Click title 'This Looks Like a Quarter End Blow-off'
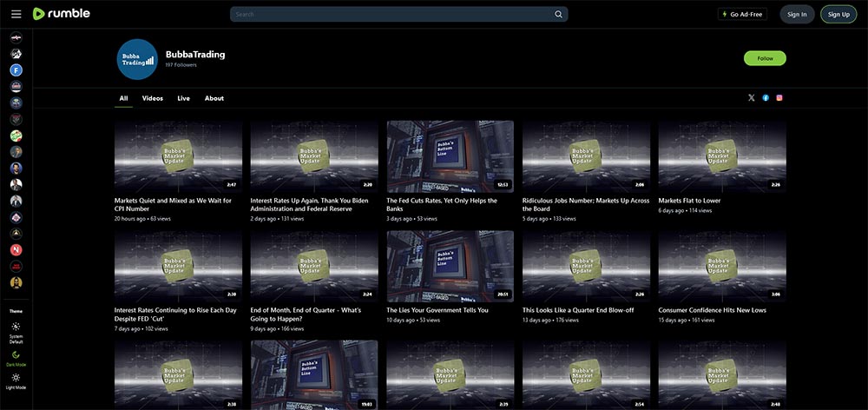Screen dimensions: 868x410 pos(578,310)
